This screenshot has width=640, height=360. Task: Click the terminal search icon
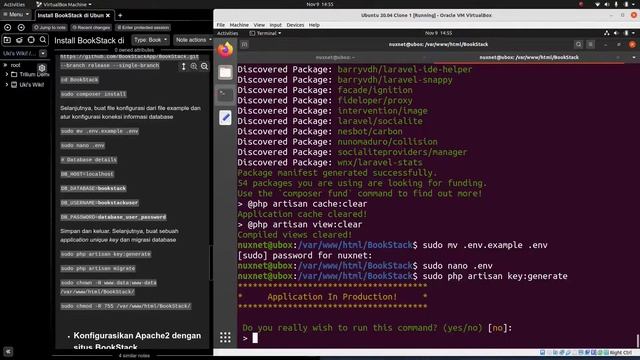point(578,44)
